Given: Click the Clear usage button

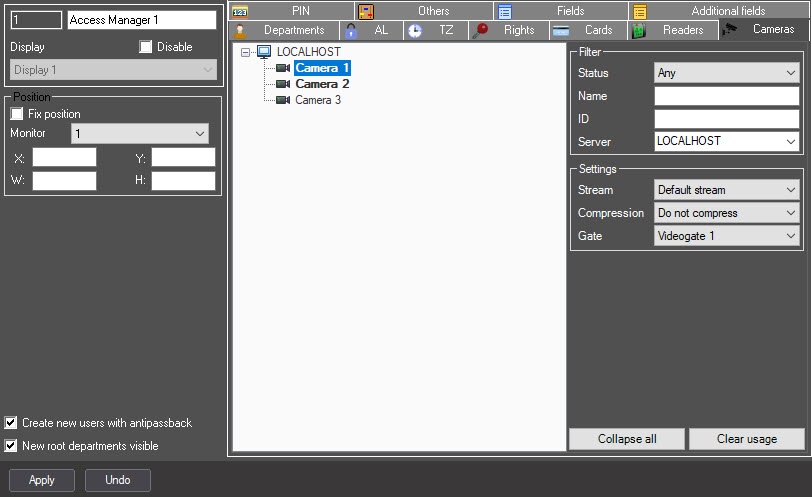Looking at the screenshot, I should pos(747,439).
